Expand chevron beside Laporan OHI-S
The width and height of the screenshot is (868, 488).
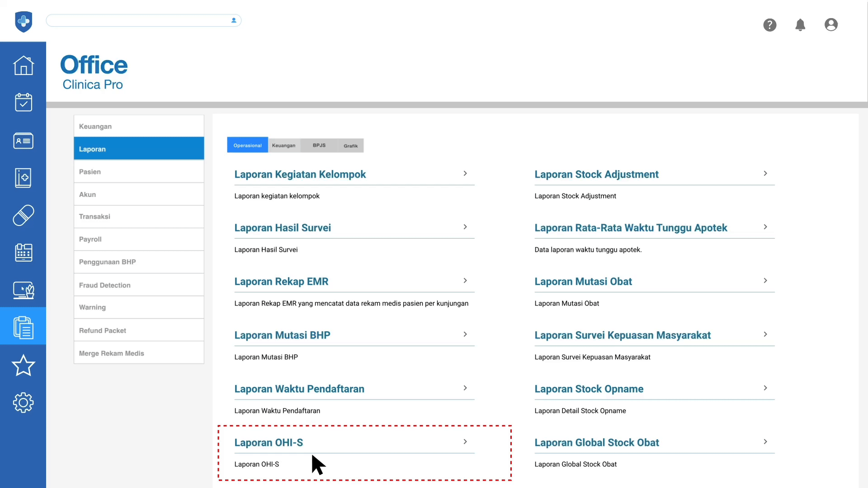pyautogui.click(x=465, y=442)
